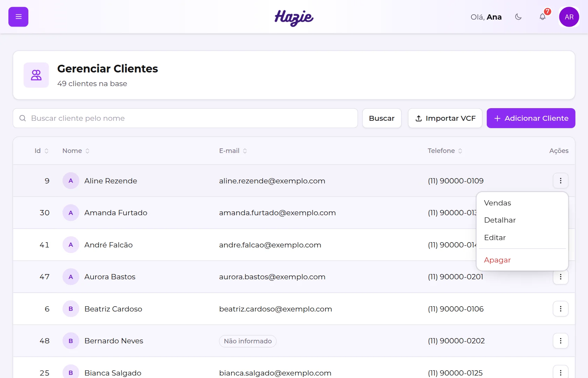Click the avatar of Bernardo Neves
The height and width of the screenshot is (378, 588).
(71, 341)
